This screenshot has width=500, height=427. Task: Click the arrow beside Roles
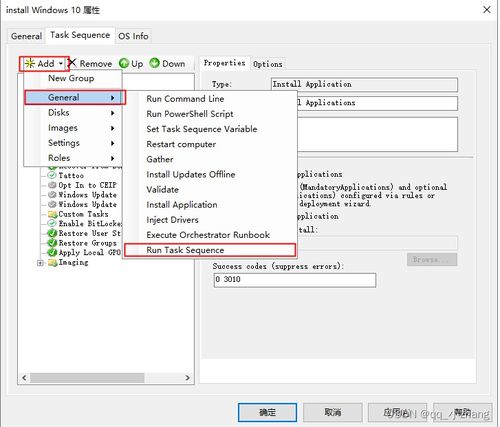[113, 158]
